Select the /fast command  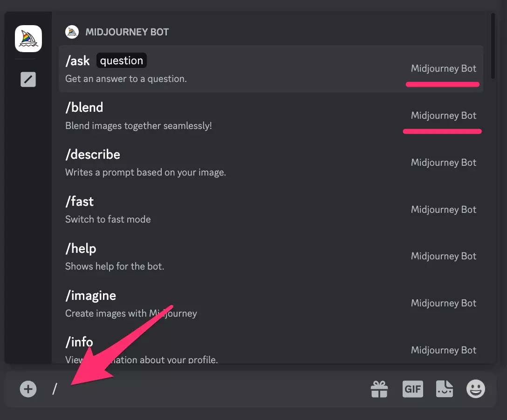click(x=271, y=210)
